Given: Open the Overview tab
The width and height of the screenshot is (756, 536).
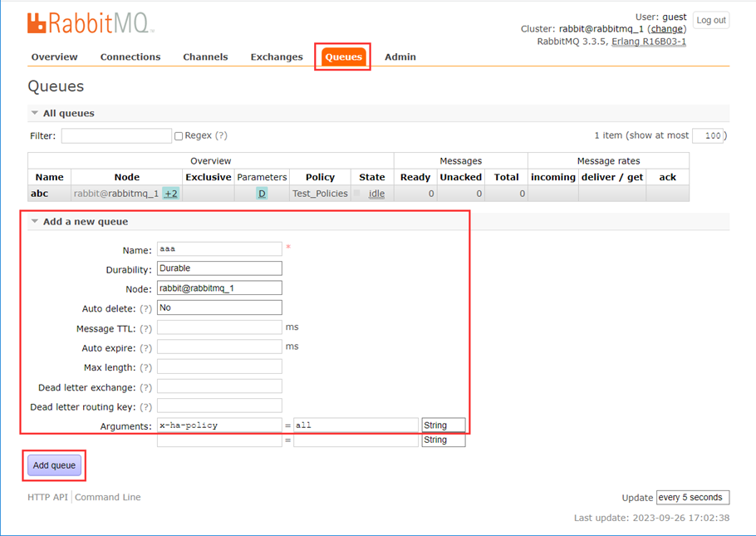Looking at the screenshot, I should click(55, 57).
